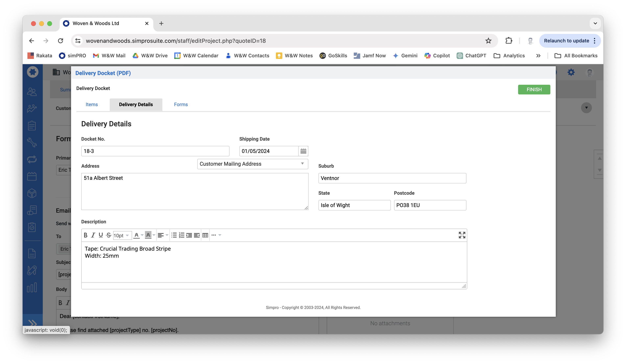The image size is (626, 364).
Task: Open the Shipping Date calendar picker
Action: pyautogui.click(x=303, y=151)
